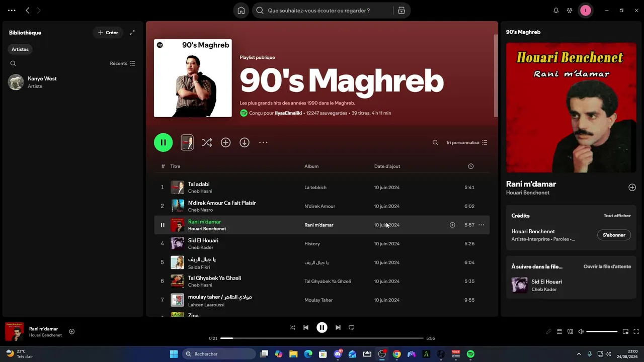Add 90's Maghreb playlist to library
Viewport: 644px width, 362px height.
226,143
